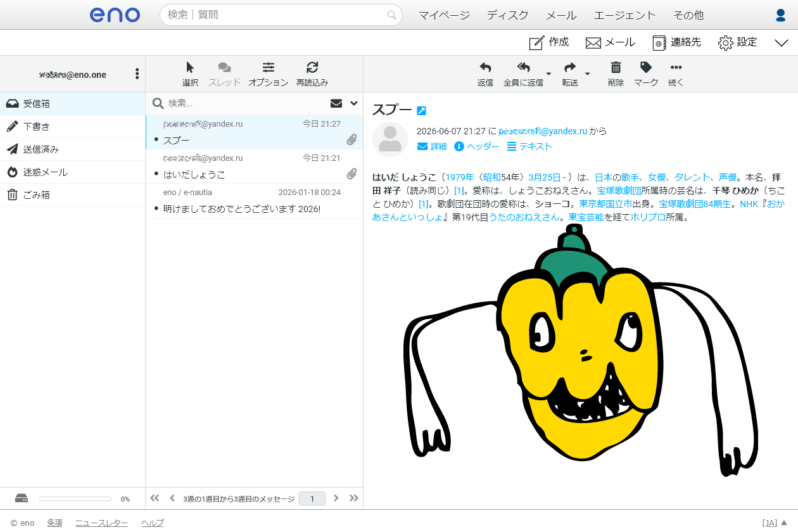Open マーク mark options
The image size is (798, 532).
click(x=646, y=74)
